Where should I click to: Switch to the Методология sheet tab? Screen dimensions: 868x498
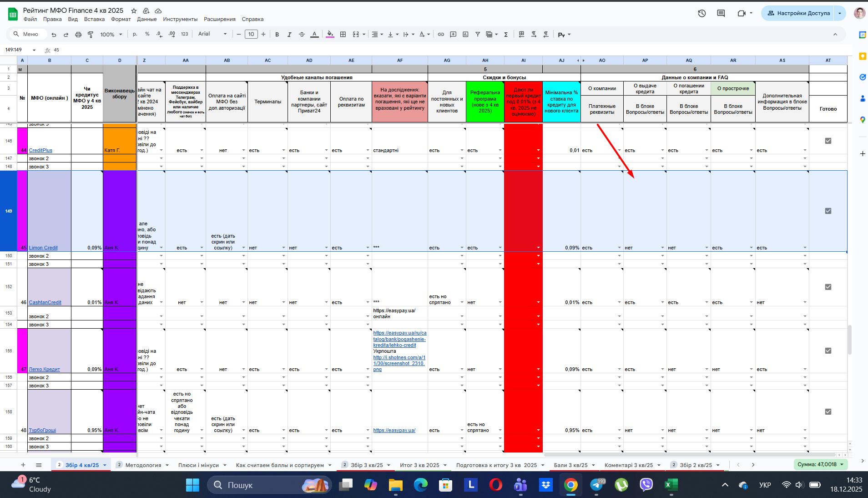tap(143, 465)
